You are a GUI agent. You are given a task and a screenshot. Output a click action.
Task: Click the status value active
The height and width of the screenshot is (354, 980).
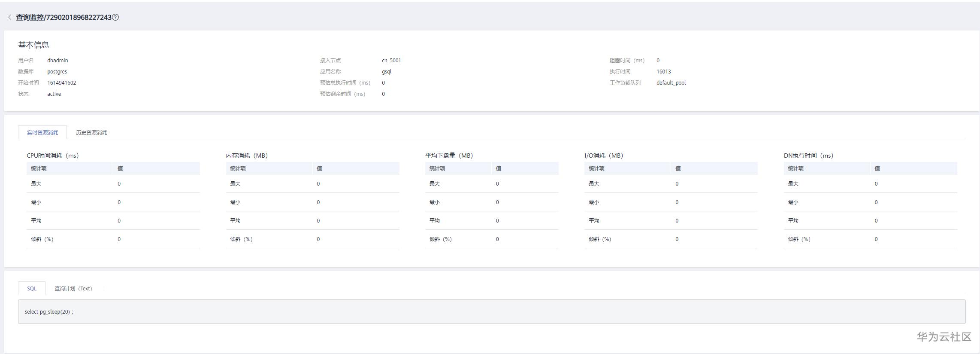54,94
